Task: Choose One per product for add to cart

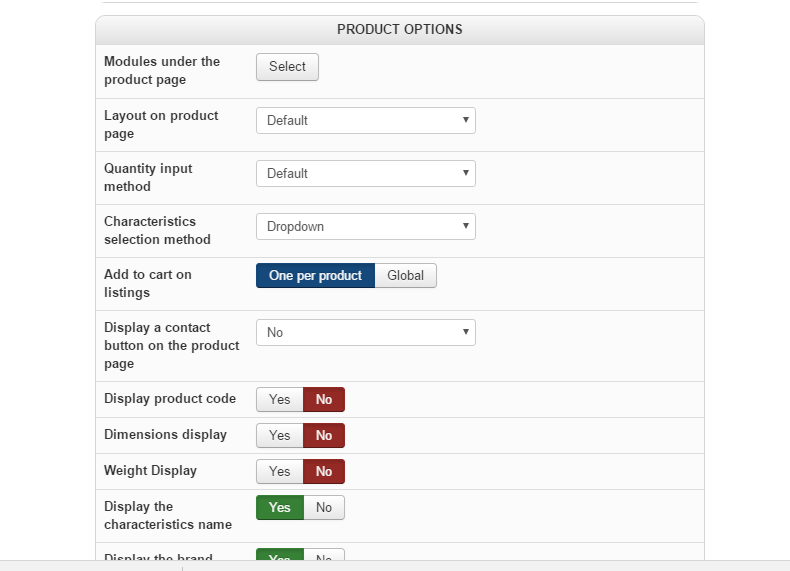Action: (315, 276)
